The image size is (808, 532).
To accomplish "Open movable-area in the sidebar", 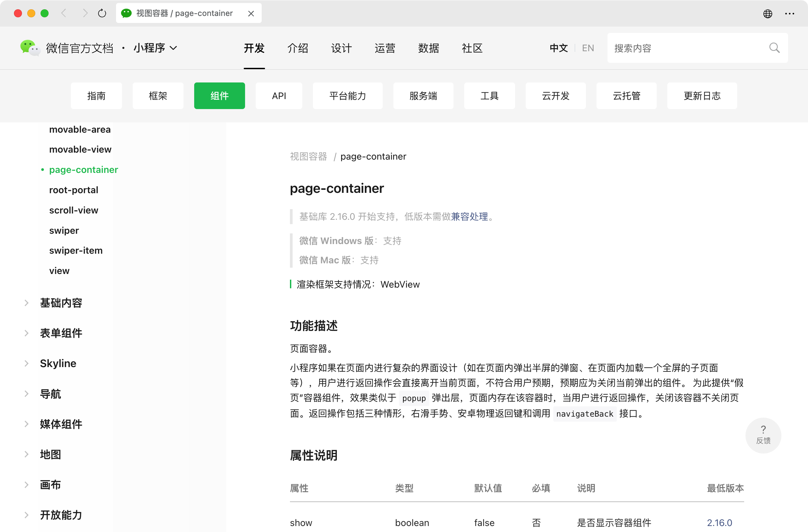I will tap(80, 129).
